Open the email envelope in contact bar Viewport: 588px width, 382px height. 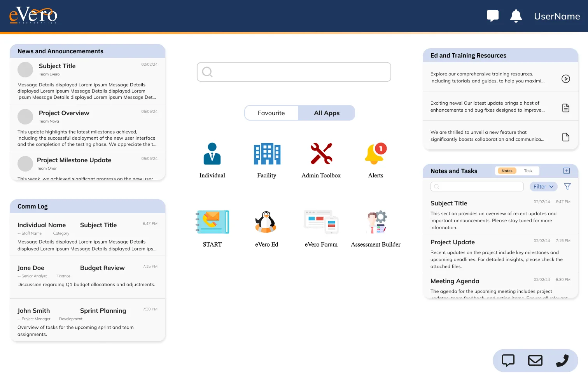point(535,361)
